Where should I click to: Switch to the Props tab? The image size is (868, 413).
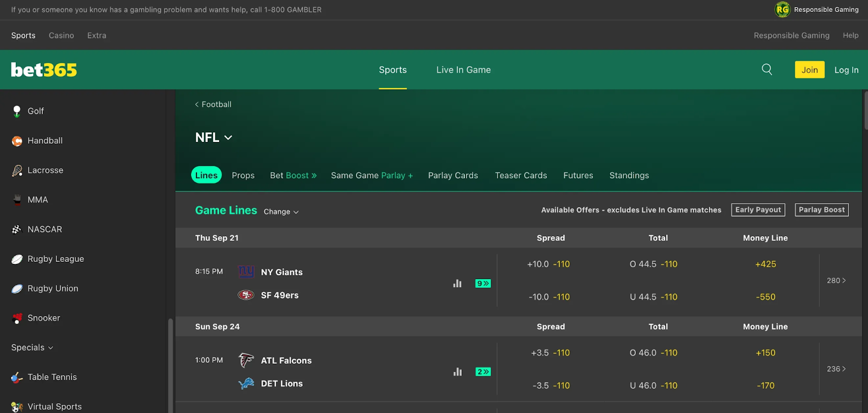(x=243, y=176)
